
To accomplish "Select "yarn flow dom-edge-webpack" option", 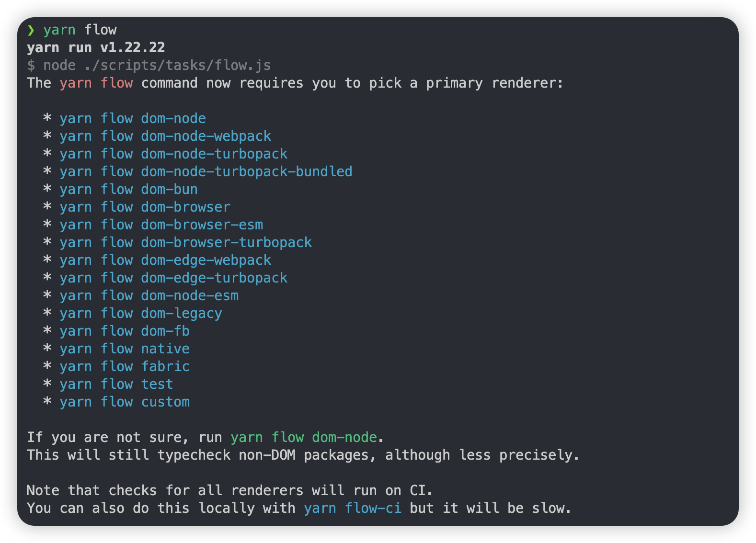I will (x=165, y=260).
